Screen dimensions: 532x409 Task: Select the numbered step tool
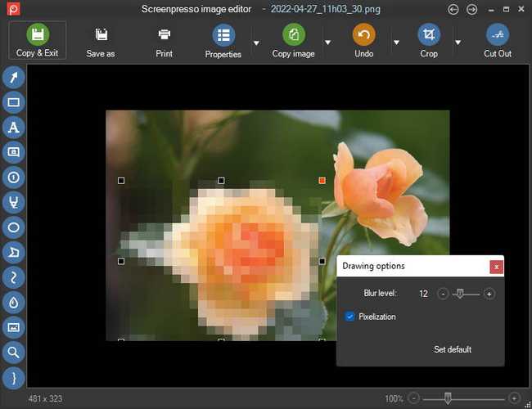pos(14,177)
